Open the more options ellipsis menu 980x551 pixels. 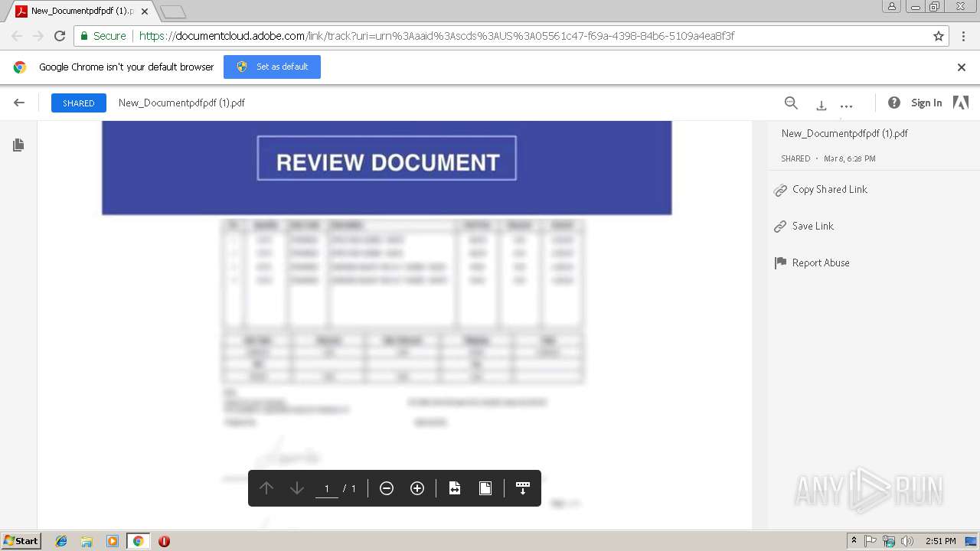tap(846, 105)
